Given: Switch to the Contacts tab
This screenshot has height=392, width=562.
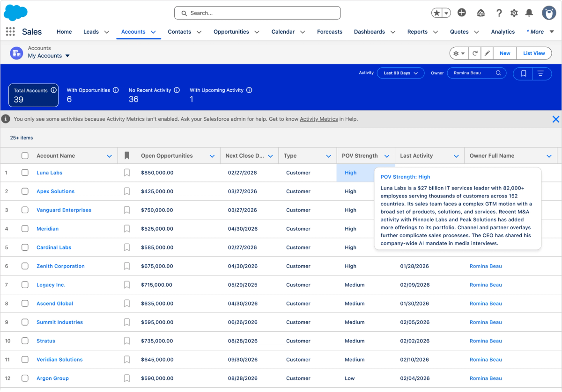Looking at the screenshot, I should [179, 32].
